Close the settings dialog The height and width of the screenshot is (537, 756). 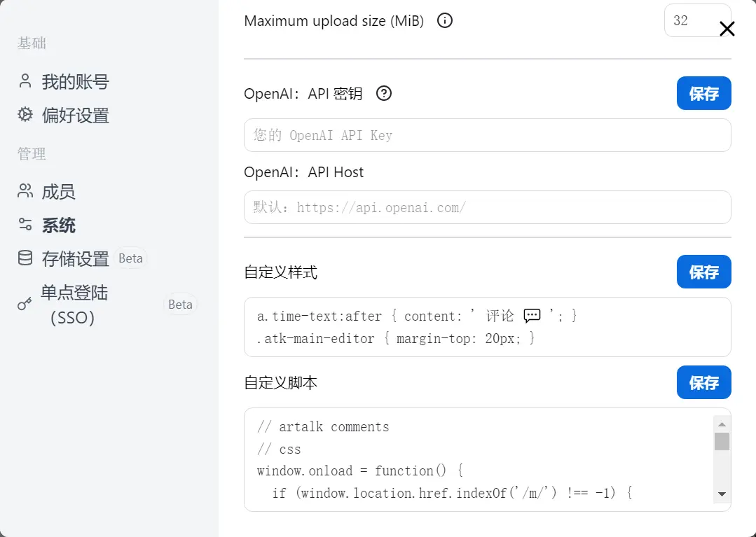click(727, 29)
